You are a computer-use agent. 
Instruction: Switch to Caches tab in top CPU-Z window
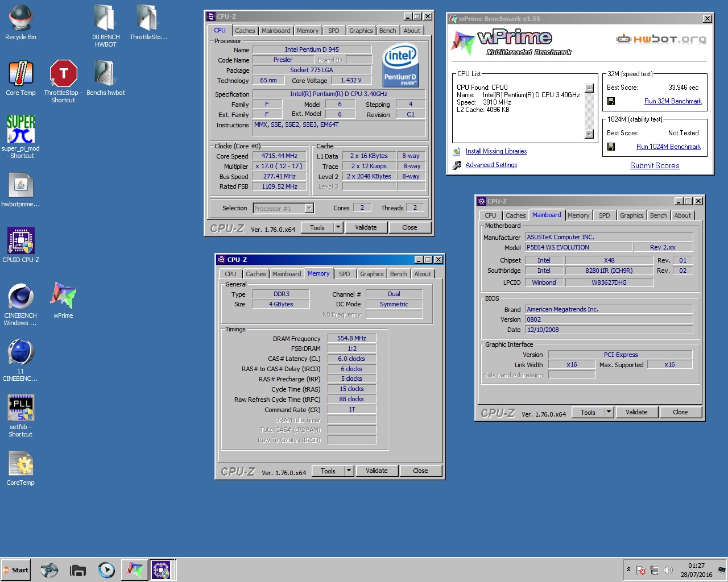click(245, 31)
